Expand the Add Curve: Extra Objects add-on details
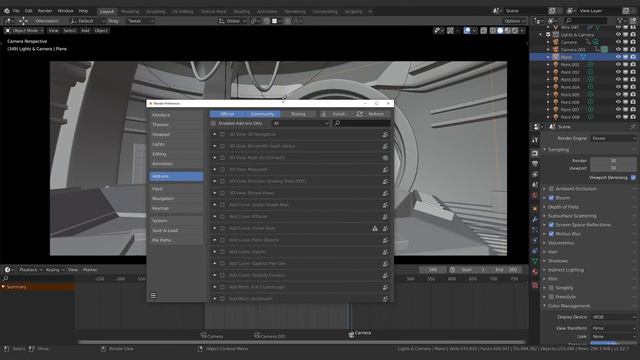640x360 pixels. (215, 240)
